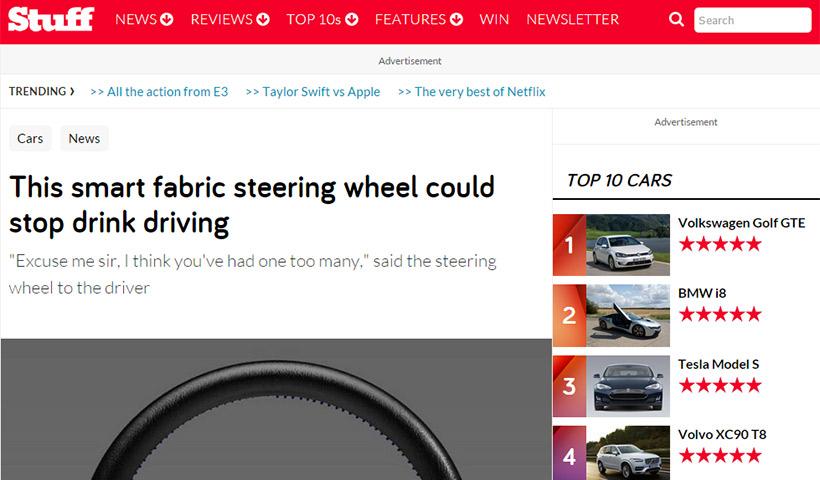The image size is (820, 480).
Task: Open the REVIEWS menu item
Action: point(221,19)
